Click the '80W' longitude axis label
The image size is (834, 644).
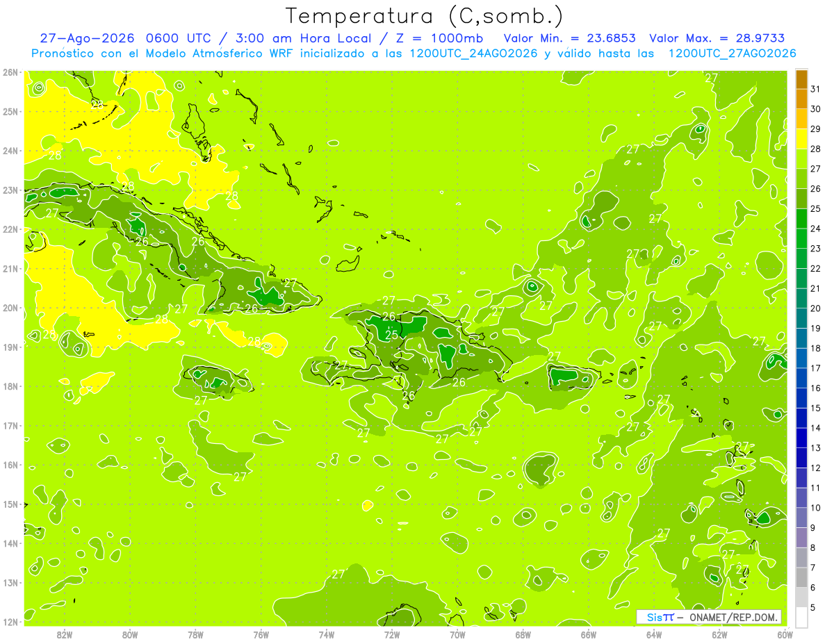130,634
